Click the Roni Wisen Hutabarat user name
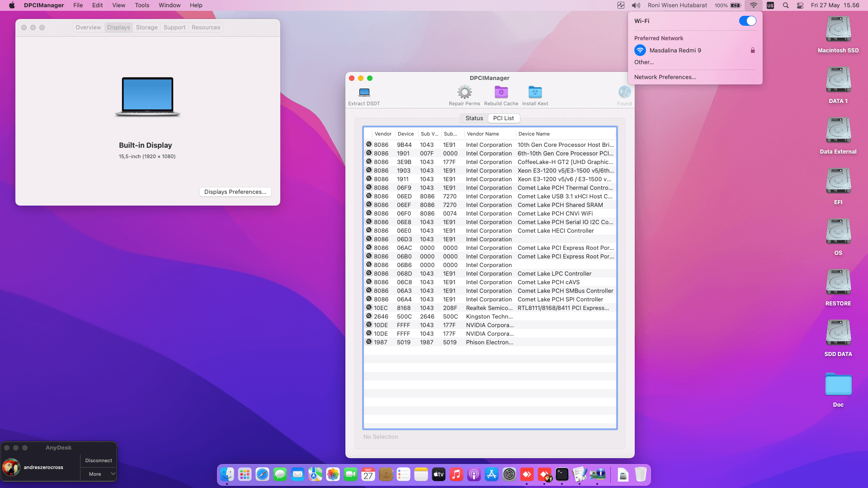This screenshot has width=868, height=488. pos(677,5)
